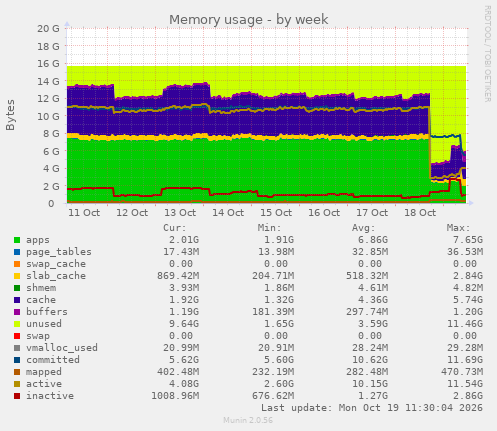
Task: Click the 'vmalloc_used' legend label
Action: click(x=62, y=348)
